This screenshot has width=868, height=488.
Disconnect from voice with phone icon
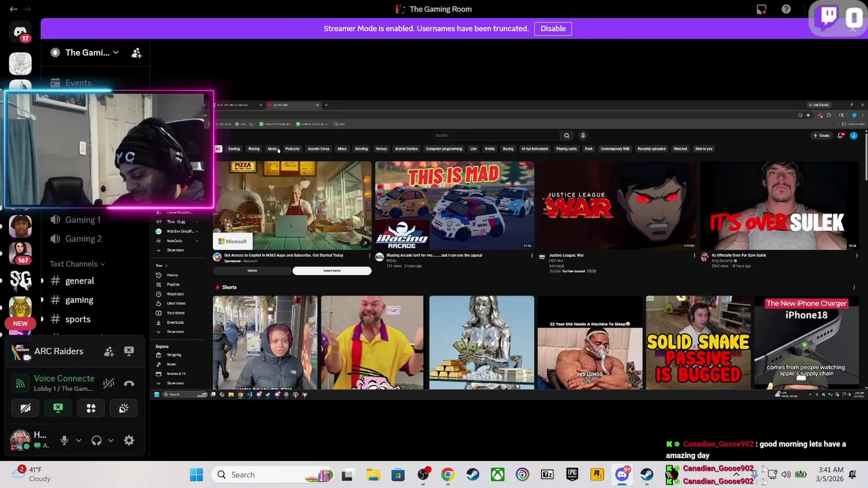coord(129,384)
